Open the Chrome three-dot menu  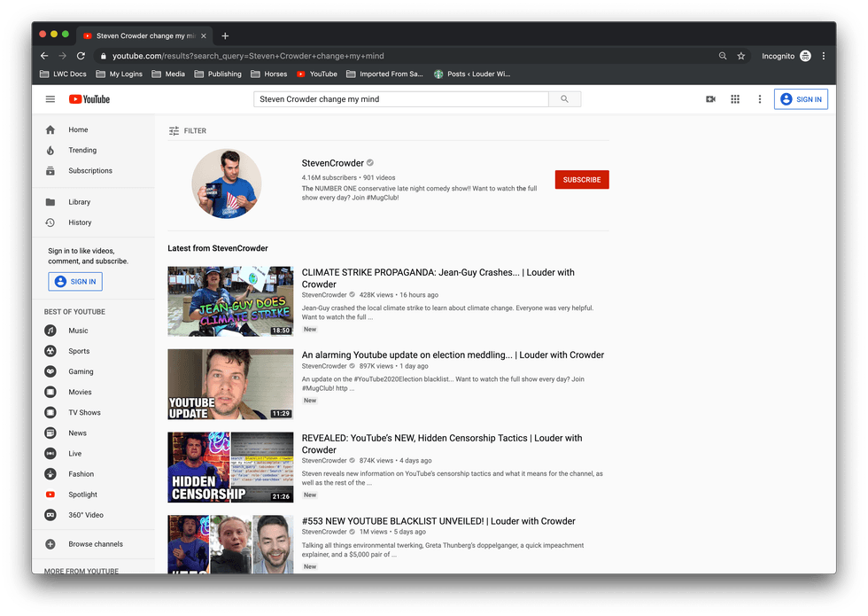[x=824, y=56]
